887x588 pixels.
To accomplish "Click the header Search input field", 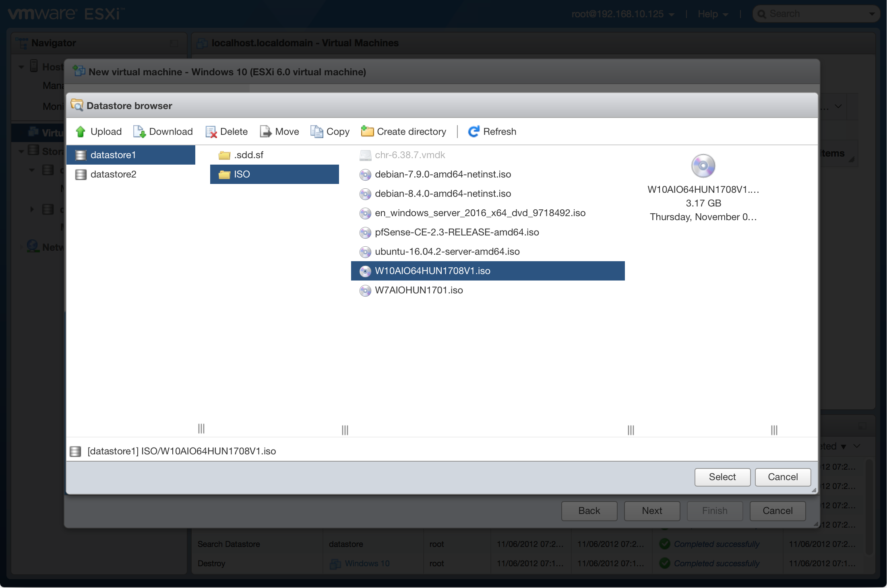I will [x=816, y=14].
